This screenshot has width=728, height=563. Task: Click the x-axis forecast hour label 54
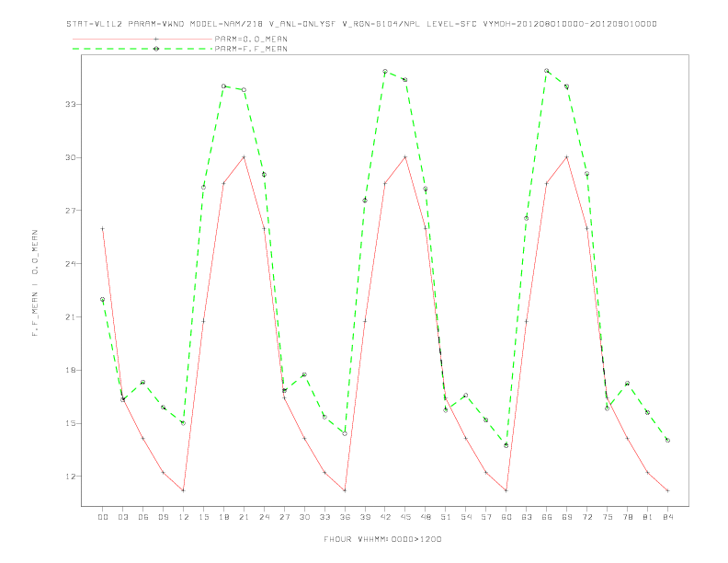[466, 517]
